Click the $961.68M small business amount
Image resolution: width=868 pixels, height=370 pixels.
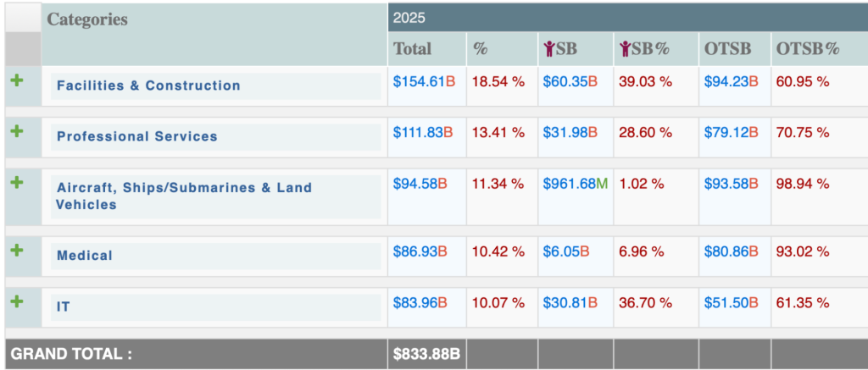point(575,184)
